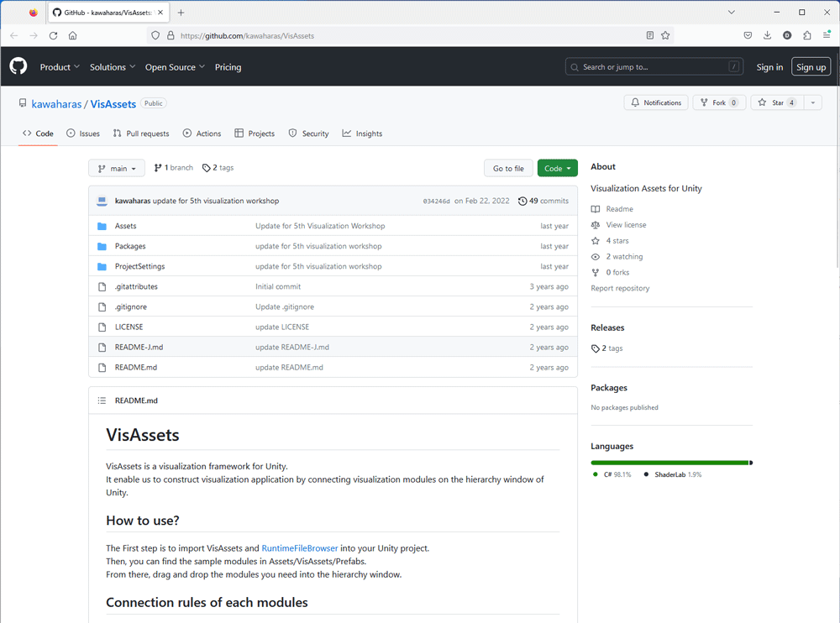Click the C# language bar segment
Viewport: 840px width, 623px height.
pos(669,463)
